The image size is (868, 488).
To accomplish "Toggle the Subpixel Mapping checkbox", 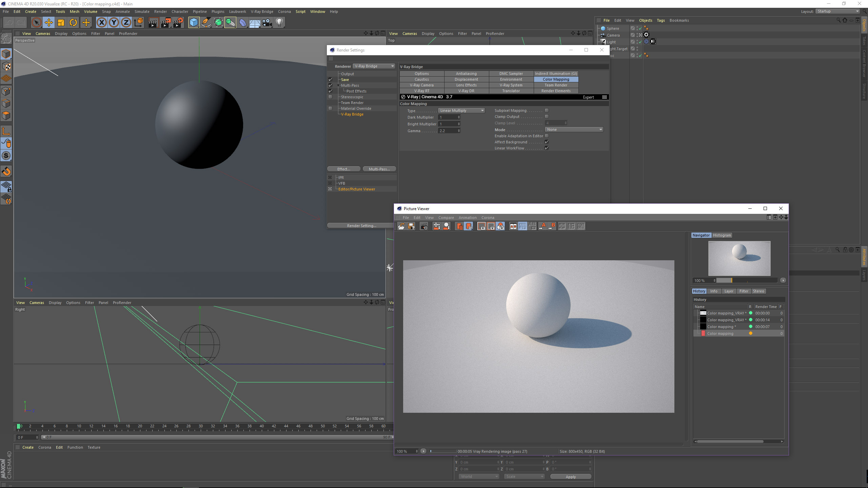I will 547,110.
